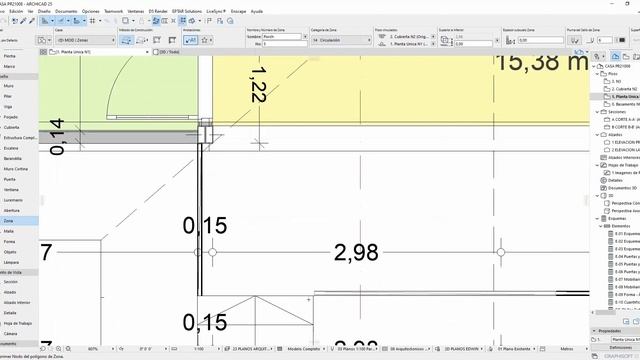Open the Circulación zone category dropdown
The width and height of the screenshot is (640, 360).
tap(341, 40)
